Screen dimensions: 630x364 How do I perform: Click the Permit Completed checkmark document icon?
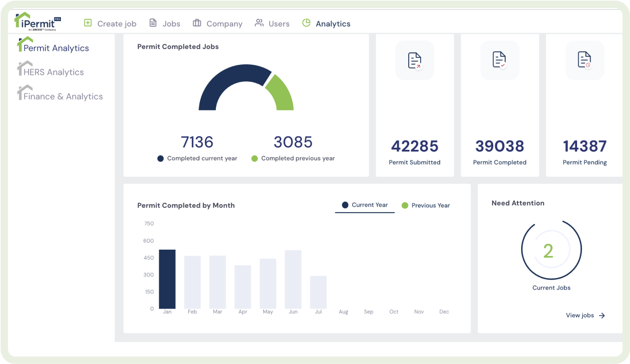[500, 60]
